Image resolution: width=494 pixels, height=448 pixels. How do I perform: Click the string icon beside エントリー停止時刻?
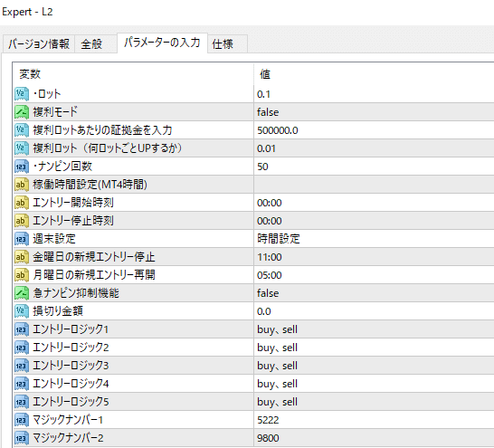pyautogui.click(x=22, y=221)
